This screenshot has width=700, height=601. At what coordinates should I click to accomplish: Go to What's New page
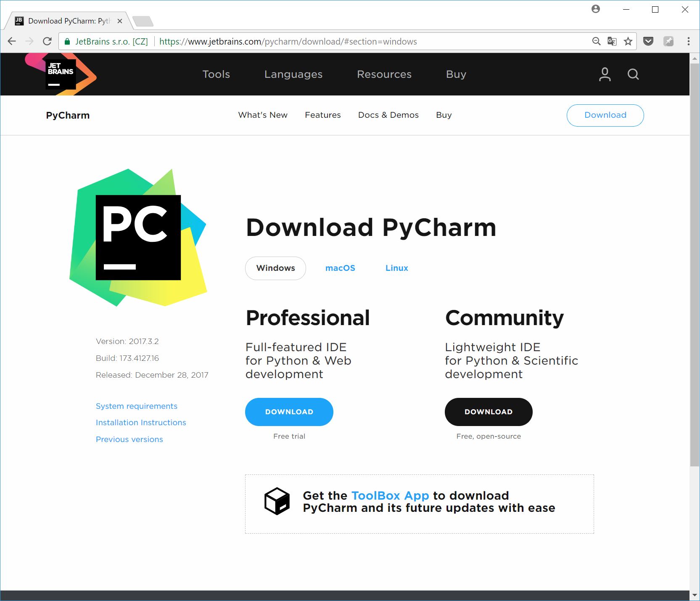point(263,115)
